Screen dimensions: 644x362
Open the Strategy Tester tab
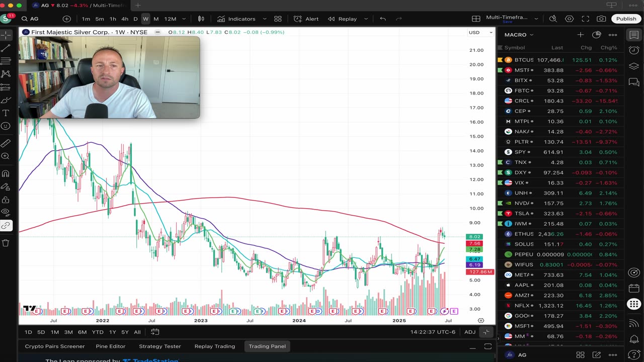(160, 346)
